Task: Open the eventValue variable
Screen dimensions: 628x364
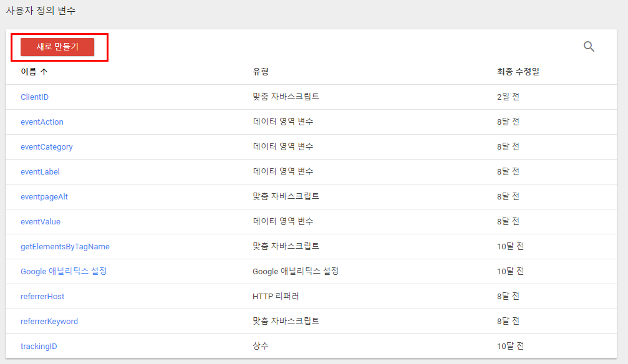Action: [x=41, y=221]
